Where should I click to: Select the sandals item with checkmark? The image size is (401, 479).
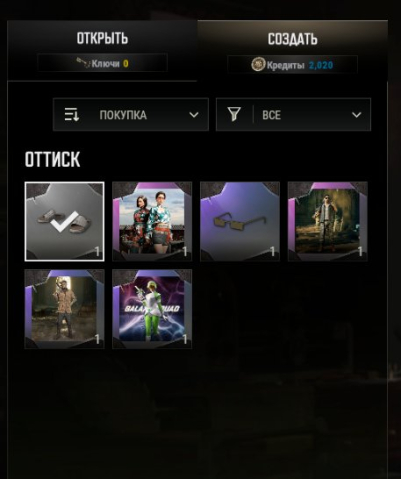click(x=64, y=221)
